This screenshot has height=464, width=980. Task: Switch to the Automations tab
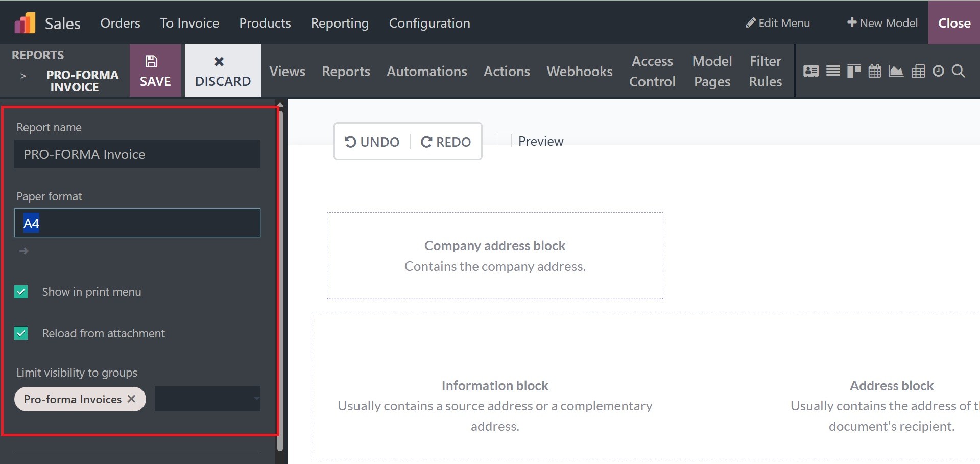click(x=426, y=72)
